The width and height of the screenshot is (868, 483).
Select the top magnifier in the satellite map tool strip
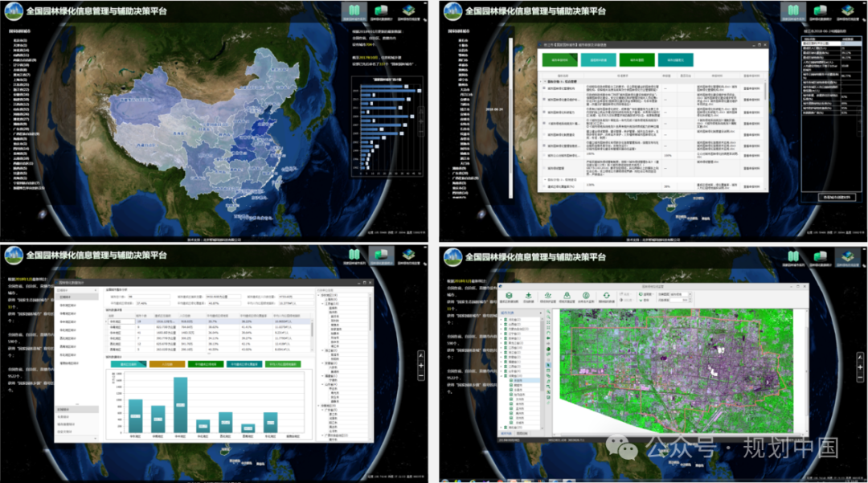point(549,313)
